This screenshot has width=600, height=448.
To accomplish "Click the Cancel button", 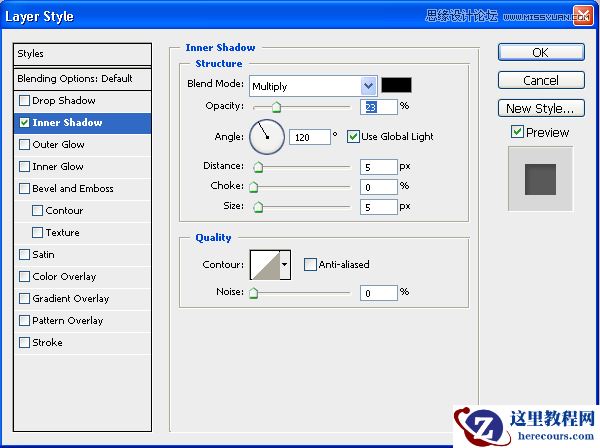I will 541,80.
